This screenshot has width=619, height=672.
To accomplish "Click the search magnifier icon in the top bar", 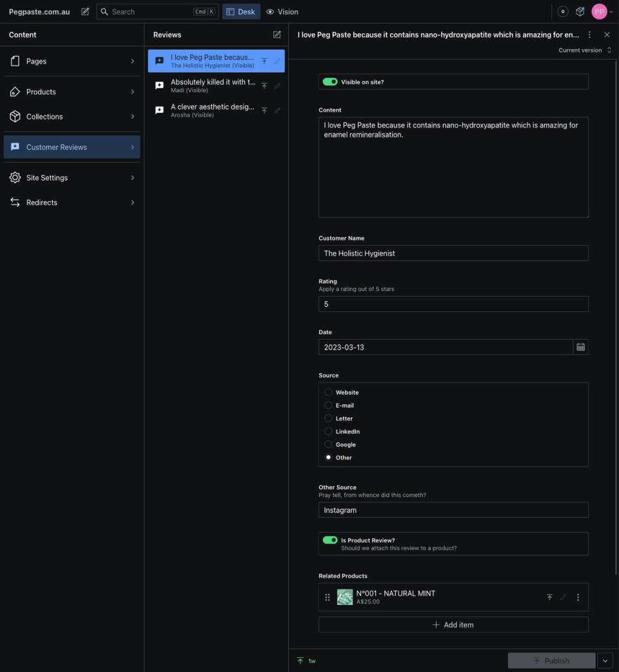I will (x=104, y=11).
